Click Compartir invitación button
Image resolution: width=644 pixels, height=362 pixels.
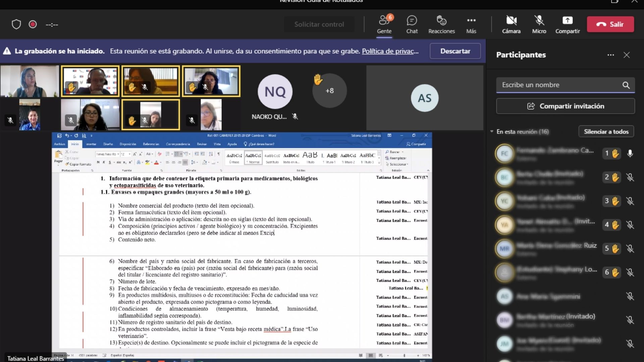pos(565,106)
